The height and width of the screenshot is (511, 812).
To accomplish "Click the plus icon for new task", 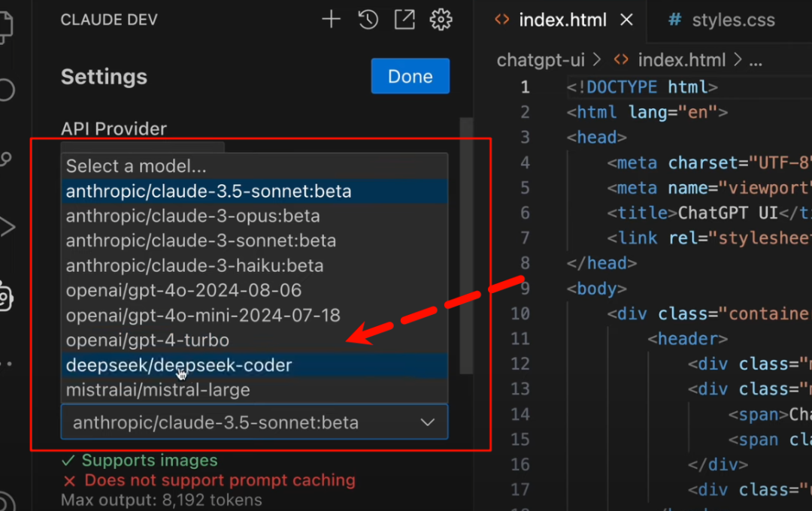I will 331,20.
